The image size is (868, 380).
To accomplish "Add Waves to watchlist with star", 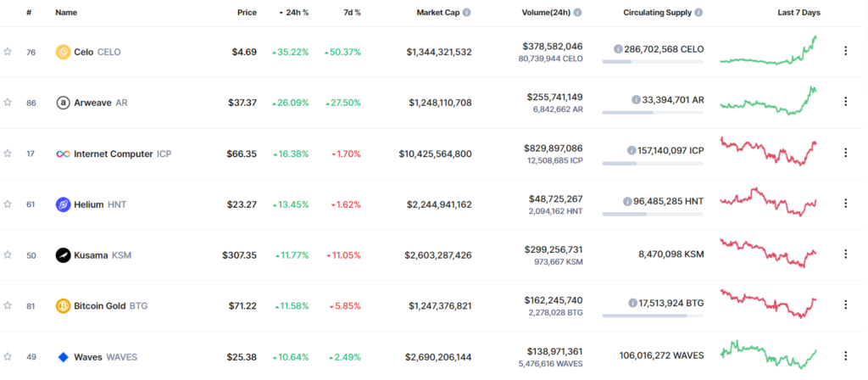I will 8,356.
